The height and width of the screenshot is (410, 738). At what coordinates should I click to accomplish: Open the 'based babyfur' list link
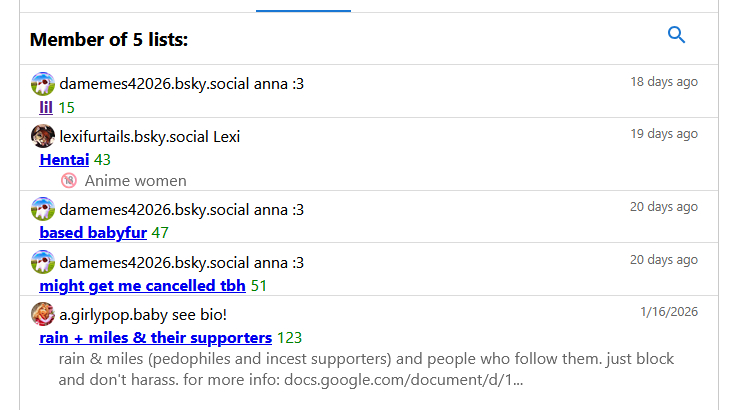(93, 233)
